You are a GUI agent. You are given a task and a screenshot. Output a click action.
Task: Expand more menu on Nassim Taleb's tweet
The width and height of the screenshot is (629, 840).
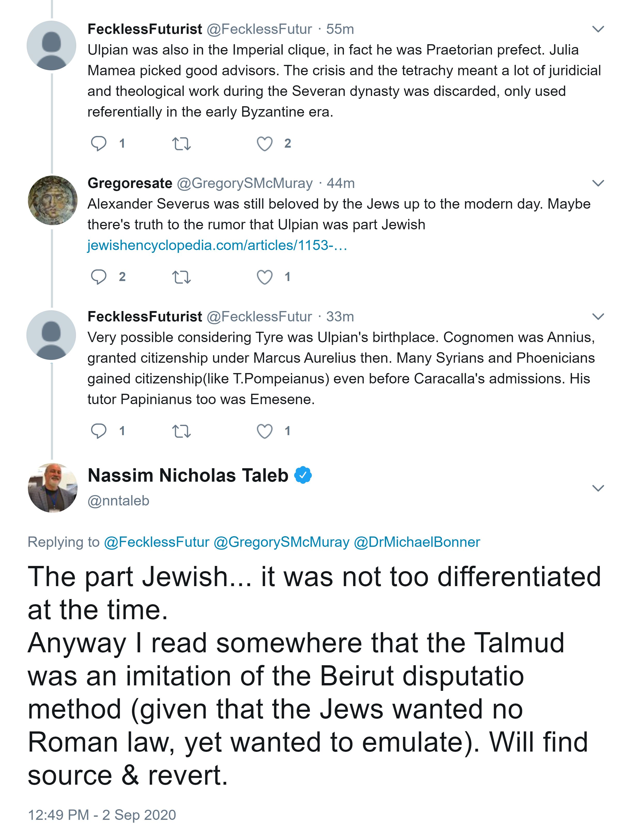(x=598, y=488)
